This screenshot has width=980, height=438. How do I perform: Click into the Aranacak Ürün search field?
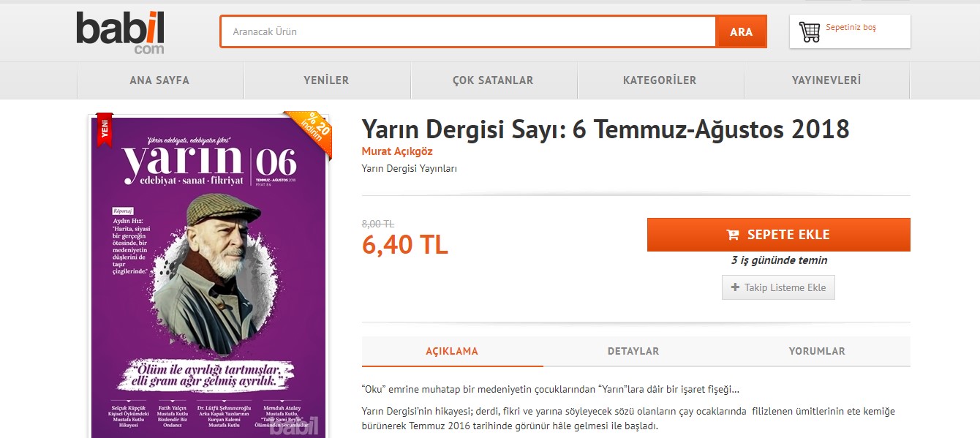click(468, 31)
